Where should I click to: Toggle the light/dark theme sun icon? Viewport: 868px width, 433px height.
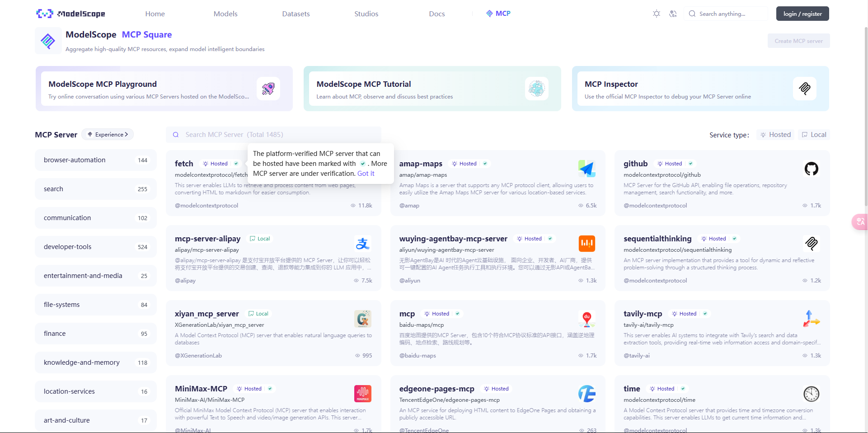pos(657,14)
